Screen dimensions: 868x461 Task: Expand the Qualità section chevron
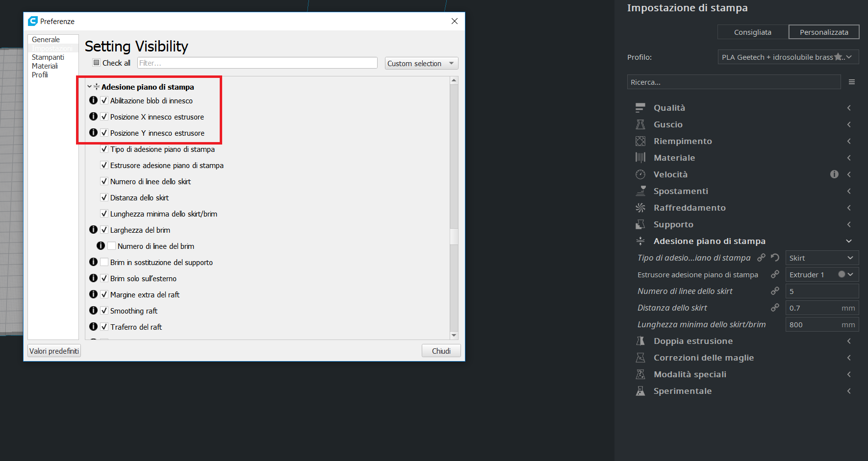[849, 108]
